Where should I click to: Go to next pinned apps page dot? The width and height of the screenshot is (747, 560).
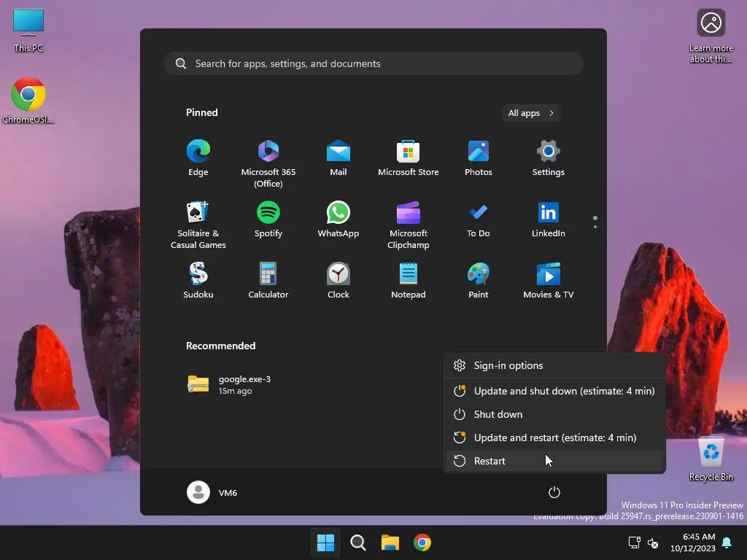[595, 227]
